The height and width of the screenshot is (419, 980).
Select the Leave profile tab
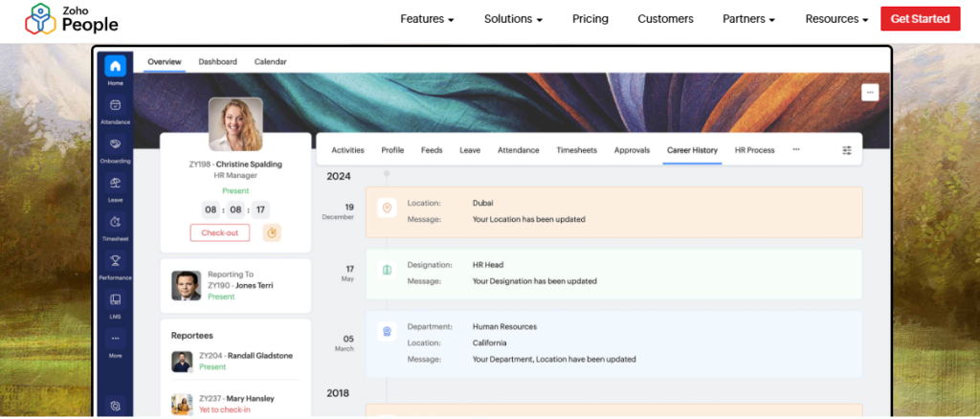pyautogui.click(x=470, y=150)
